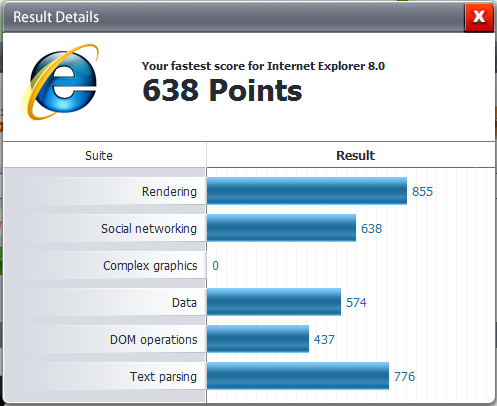Screen dimensions: 497x406
Task: Click the 638 Points headline score
Action: tap(222, 90)
